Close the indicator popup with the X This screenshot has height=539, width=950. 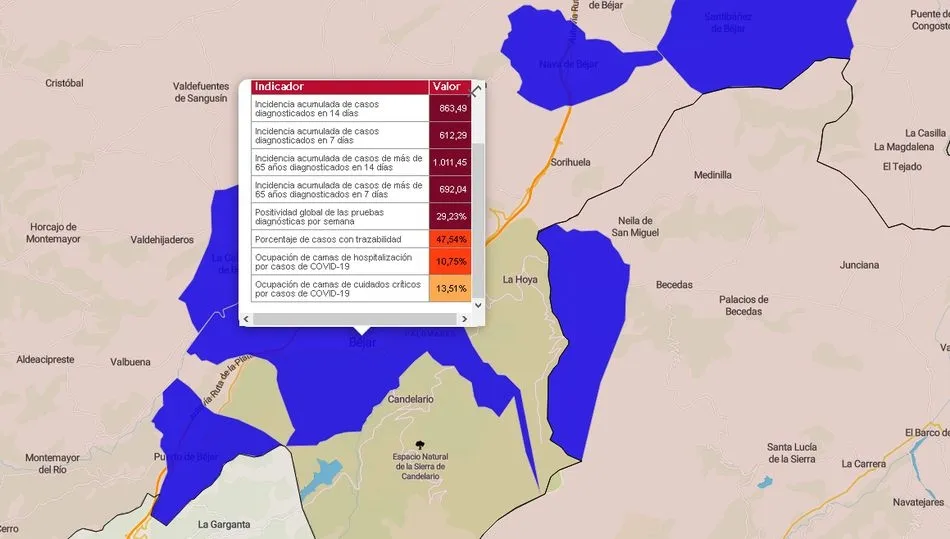click(x=476, y=91)
